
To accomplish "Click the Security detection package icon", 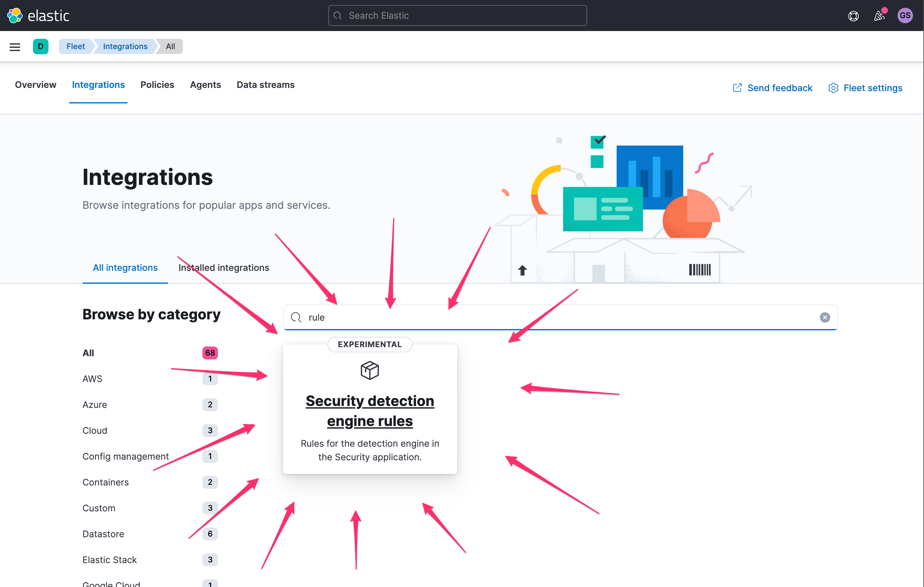I will pyautogui.click(x=370, y=370).
